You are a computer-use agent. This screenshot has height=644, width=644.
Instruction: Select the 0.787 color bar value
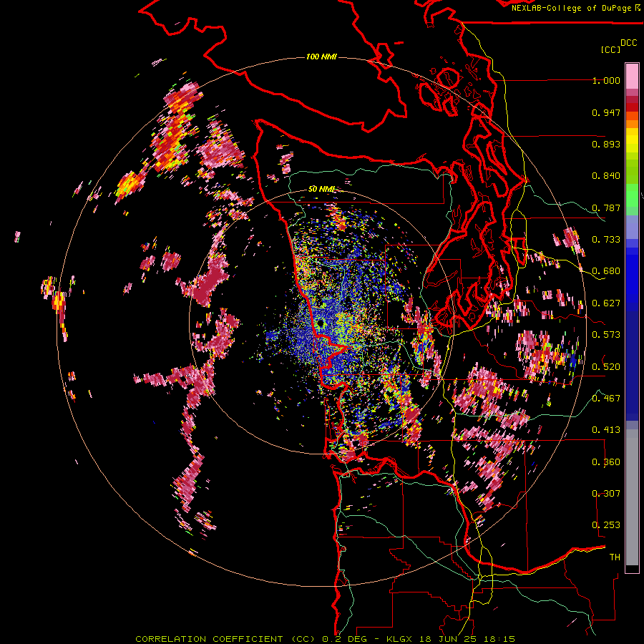coord(606,208)
